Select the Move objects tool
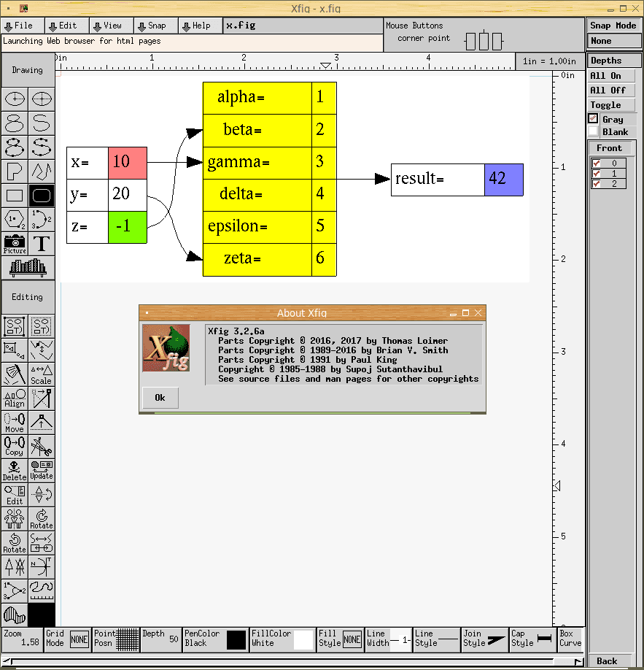The height and width of the screenshot is (670, 644). click(15, 423)
